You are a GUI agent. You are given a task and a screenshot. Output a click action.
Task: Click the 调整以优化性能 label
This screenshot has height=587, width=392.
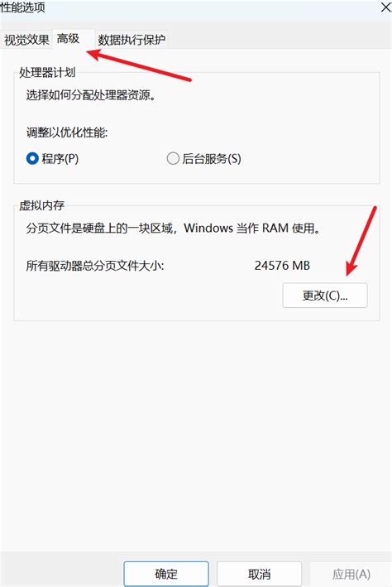[67, 132]
